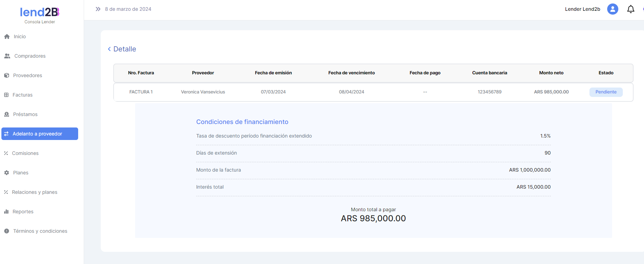
Task: Select the FACTURA 1 table row
Action: click(141, 92)
